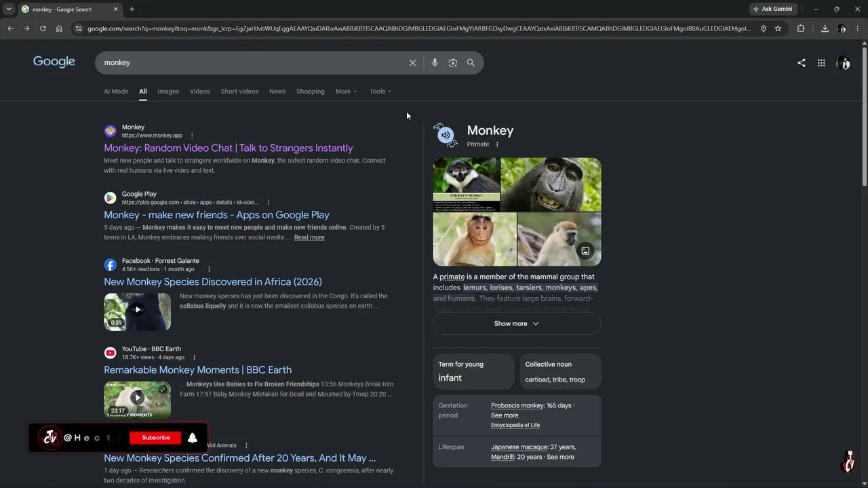Bookmark this page with the star icon
Image resolution: width=868 pixels, height=488 pixels.
778,28
